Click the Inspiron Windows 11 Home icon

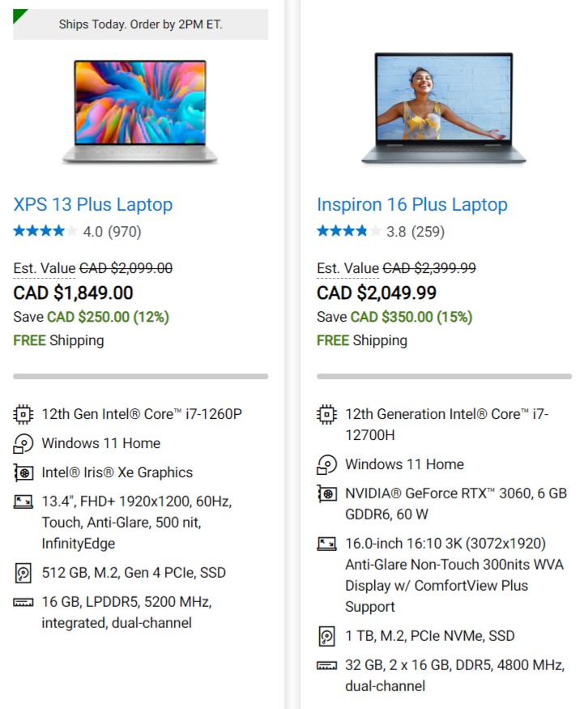pyautogui.click(x=326, y=465)
